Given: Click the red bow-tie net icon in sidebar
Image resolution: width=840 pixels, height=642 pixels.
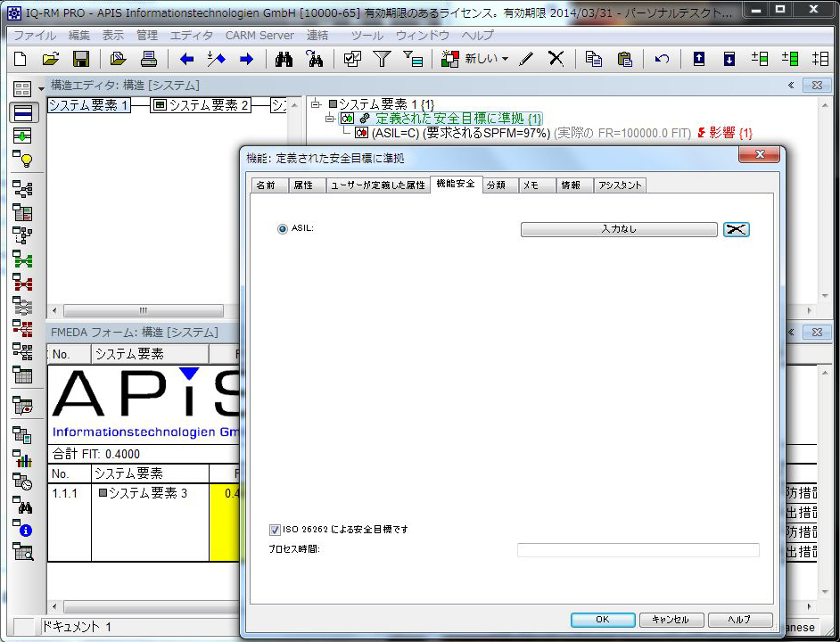Looking at the screenshot, I should [x=22, y=283].
